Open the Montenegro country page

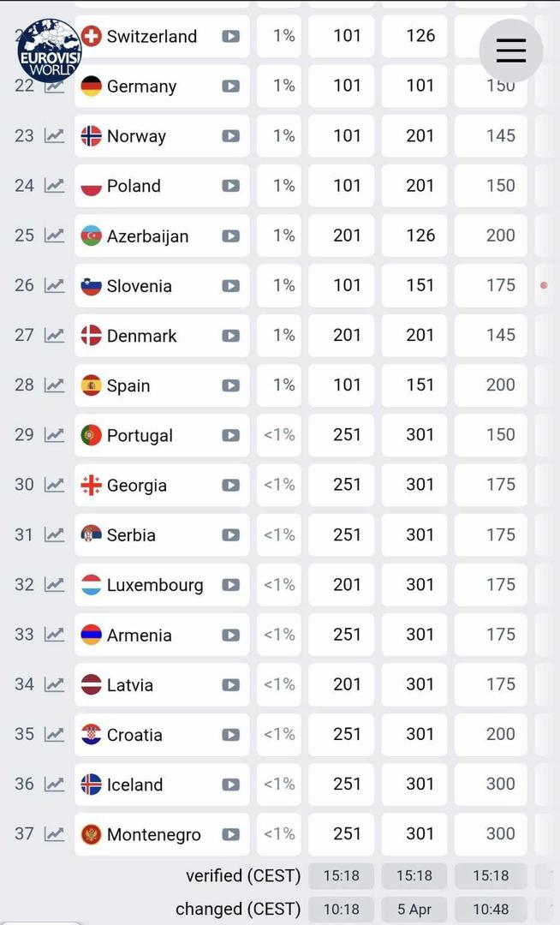point(153,835)
